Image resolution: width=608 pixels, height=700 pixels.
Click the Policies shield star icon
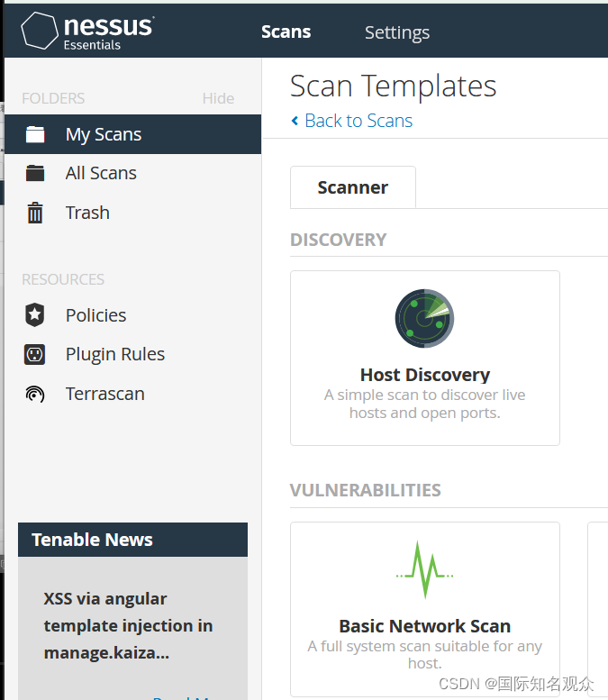(x=34, y=314)
